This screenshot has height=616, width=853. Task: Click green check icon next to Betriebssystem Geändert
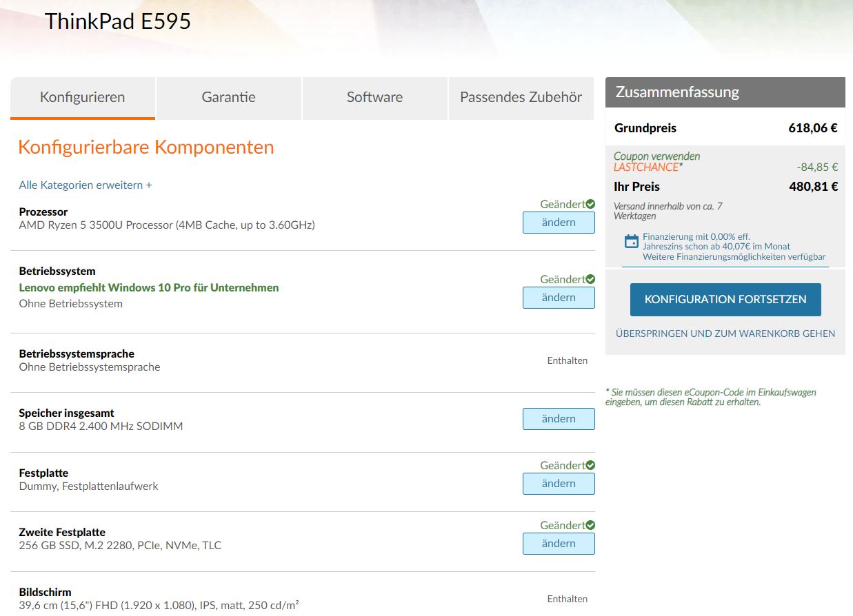point(590,279)
